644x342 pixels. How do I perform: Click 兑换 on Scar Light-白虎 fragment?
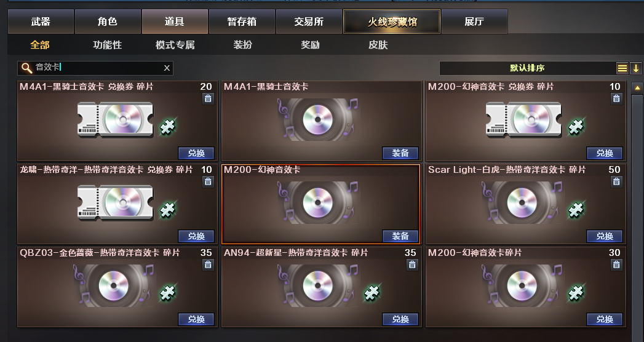[604, 236]
